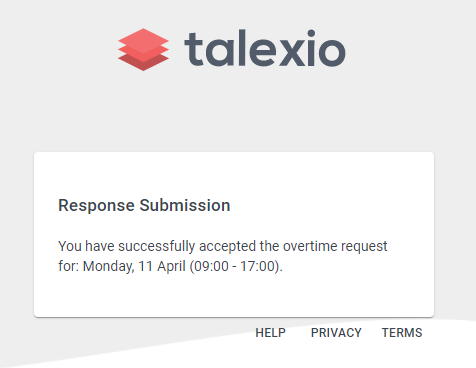Open the PRIVACY link
This screenshot has height=368, width=476.
[x=336, y=333]
